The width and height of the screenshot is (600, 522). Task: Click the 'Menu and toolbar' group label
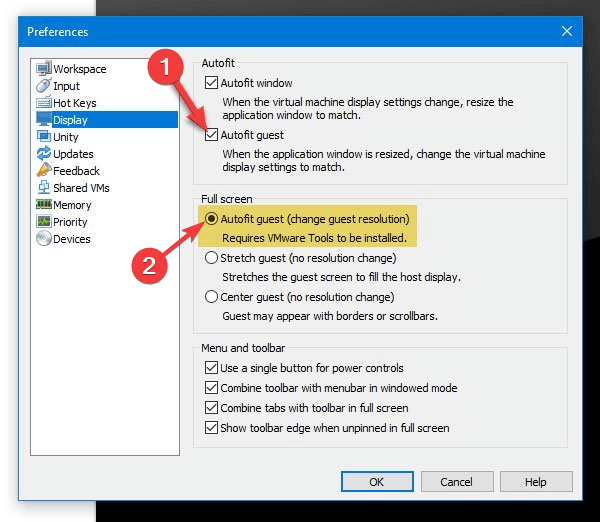[x=243, y=348]
